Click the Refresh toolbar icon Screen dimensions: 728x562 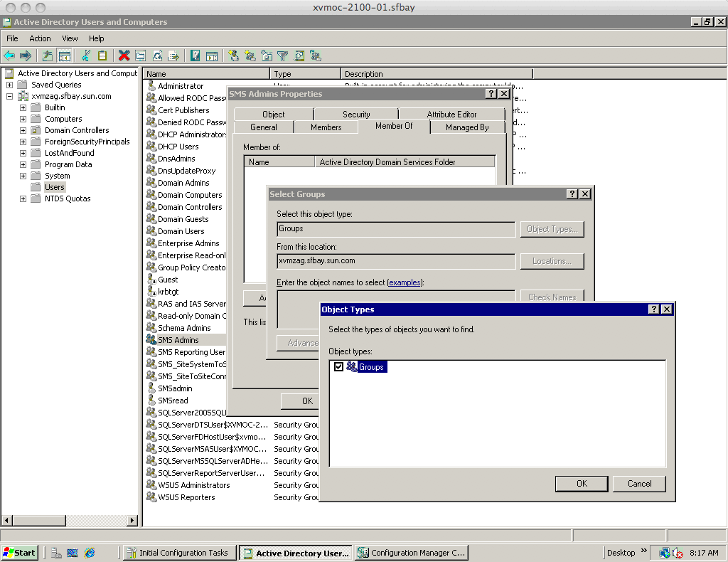(x=157, y=55)
